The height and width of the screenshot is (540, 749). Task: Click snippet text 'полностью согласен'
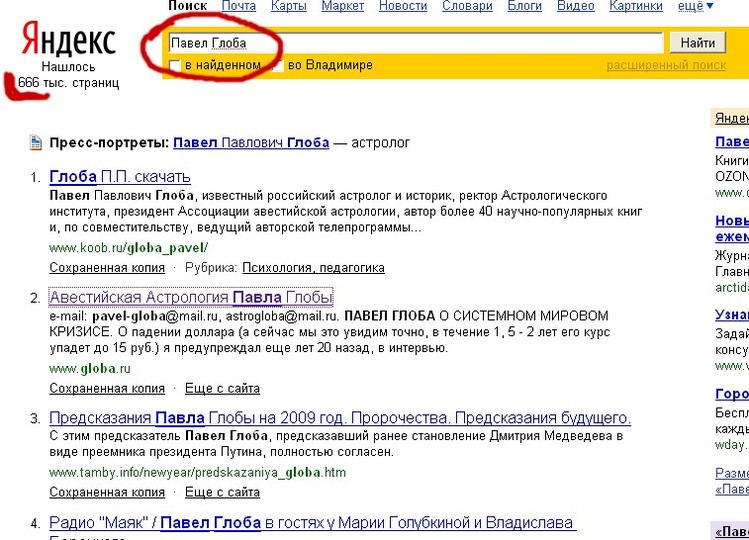pyautogui.click(x=332, y=452)
